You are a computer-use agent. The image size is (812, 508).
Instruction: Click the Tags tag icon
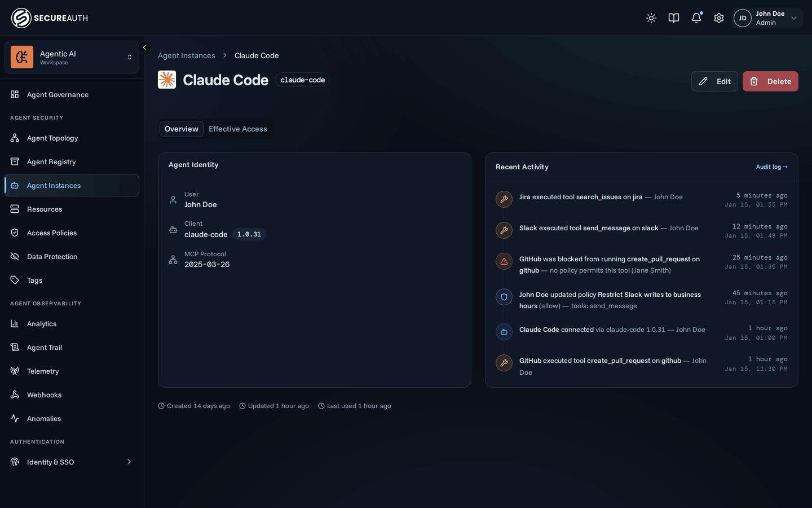pyautogui.click(x=15, y=280)
